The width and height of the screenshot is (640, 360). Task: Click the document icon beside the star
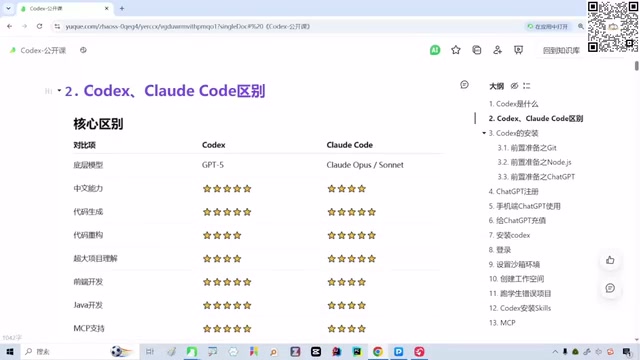476,50
